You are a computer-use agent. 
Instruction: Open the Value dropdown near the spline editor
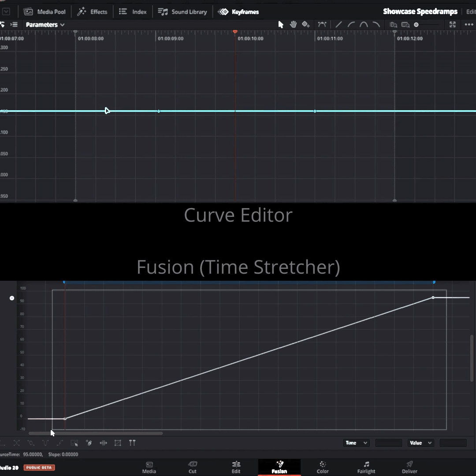pos(420,443)
